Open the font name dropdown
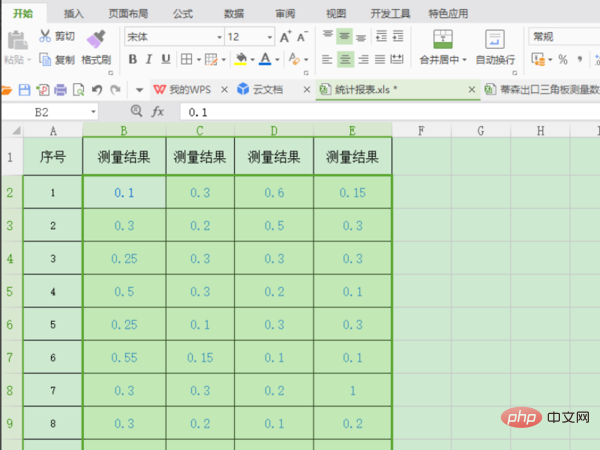This screenshot has height=450, width=600. (219, 37)
